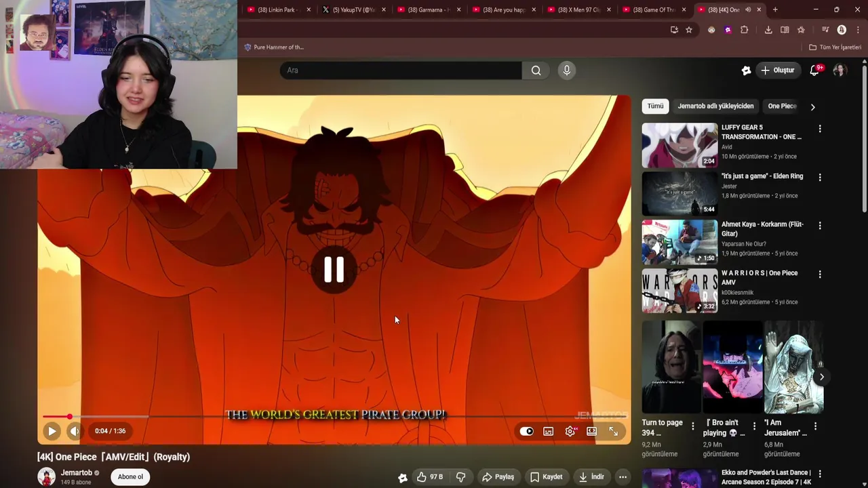This screenshot has width=868, height=488.
Task: Open Chrome three-dot menu
Action: pyautogui.click(x=858, y=30)
